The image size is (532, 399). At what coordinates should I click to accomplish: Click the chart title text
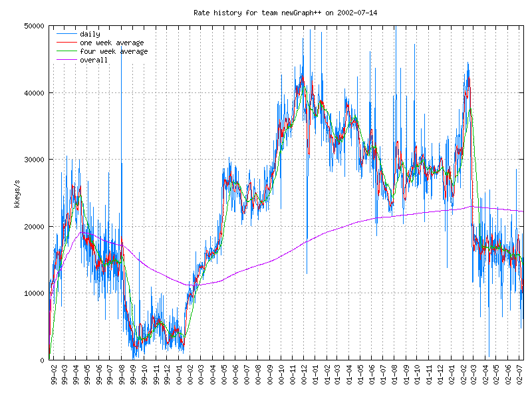click(x=285, y=13)
